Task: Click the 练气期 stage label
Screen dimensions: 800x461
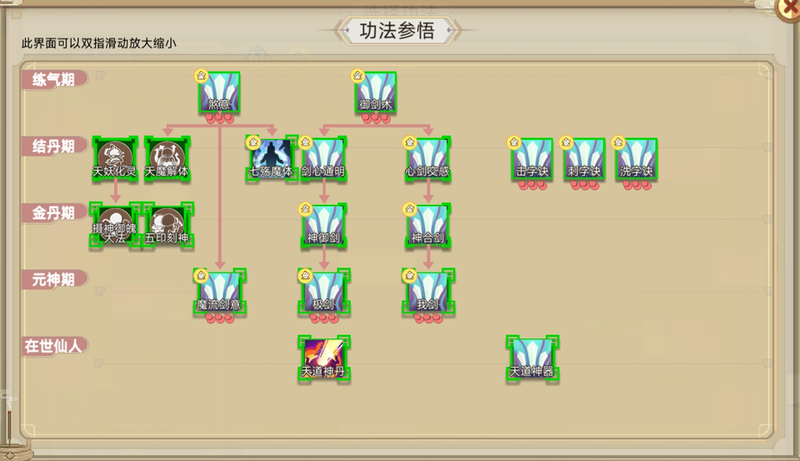Action: tap(54, 80)
